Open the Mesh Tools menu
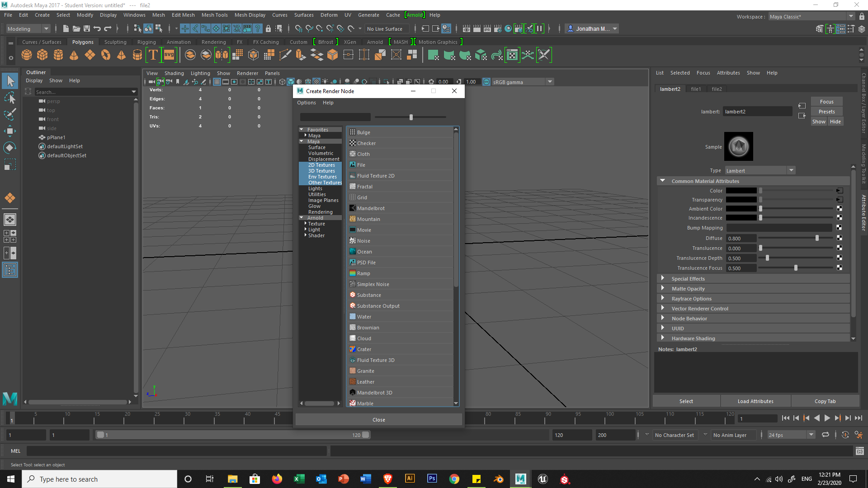 [x=214, y=15]
